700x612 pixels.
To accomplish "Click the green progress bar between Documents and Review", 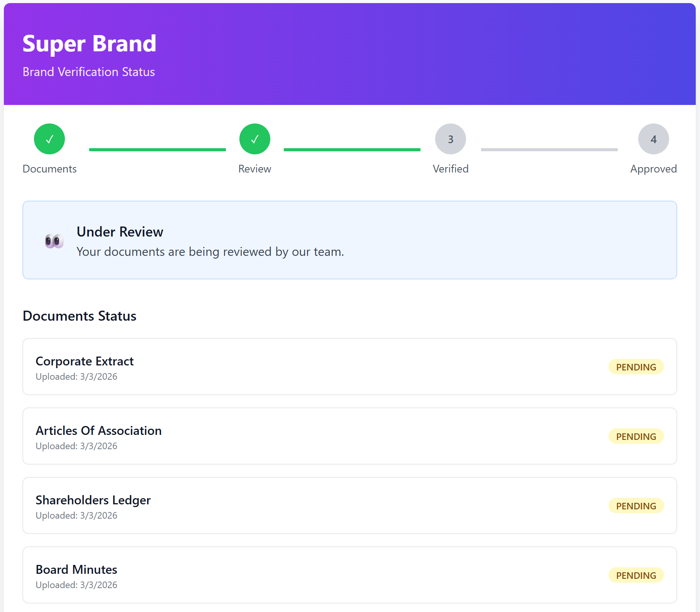I will (x=158, y=150).
